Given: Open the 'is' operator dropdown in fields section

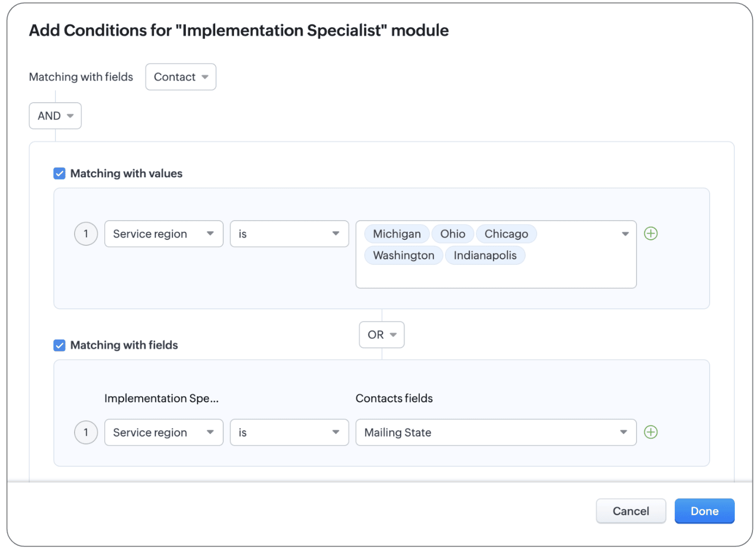Looking at the screenshot, I should click(289, 433).
